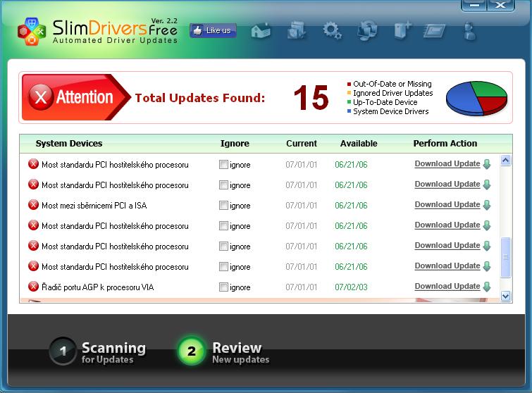Viewport: 532px width, 393px height.
Task: Click the Current column header
Action: pos(302,144)
